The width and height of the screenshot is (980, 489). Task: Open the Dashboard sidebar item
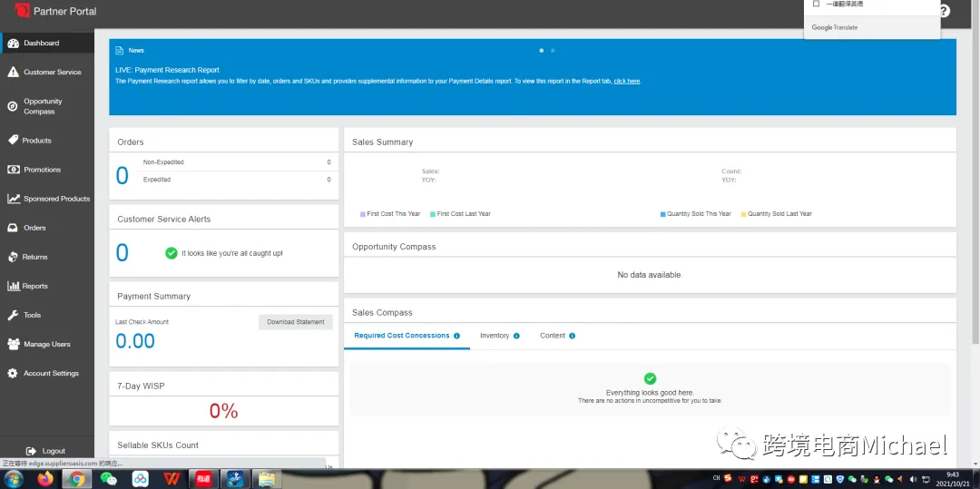(47, 43)
